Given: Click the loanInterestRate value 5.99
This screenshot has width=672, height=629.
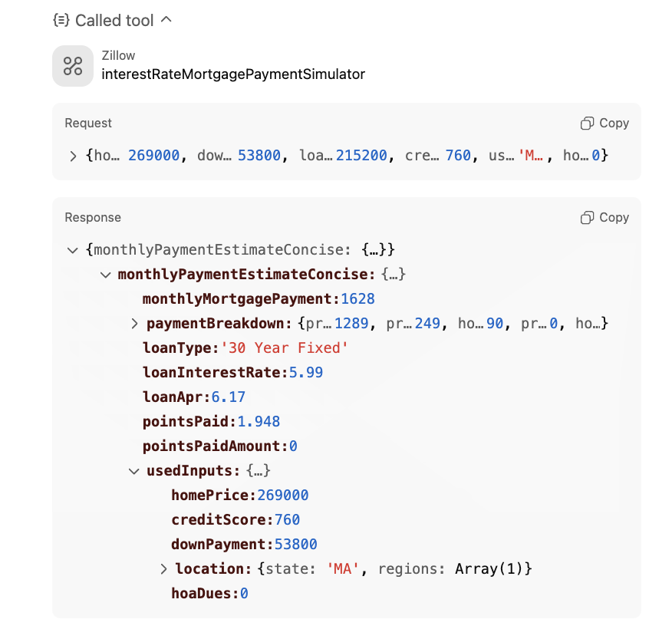Looking at the screenshot, I should pyautogui.click(x=305, y=373).
